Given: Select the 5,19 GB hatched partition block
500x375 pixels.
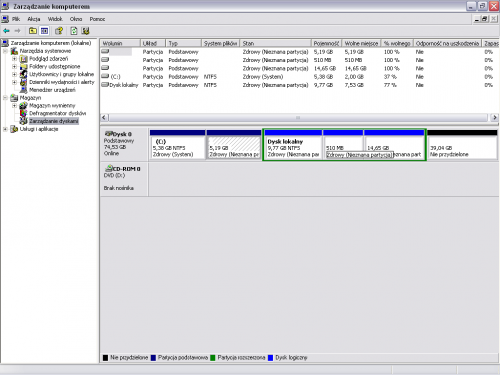Looking at the screenshot, I should [234, 145].
